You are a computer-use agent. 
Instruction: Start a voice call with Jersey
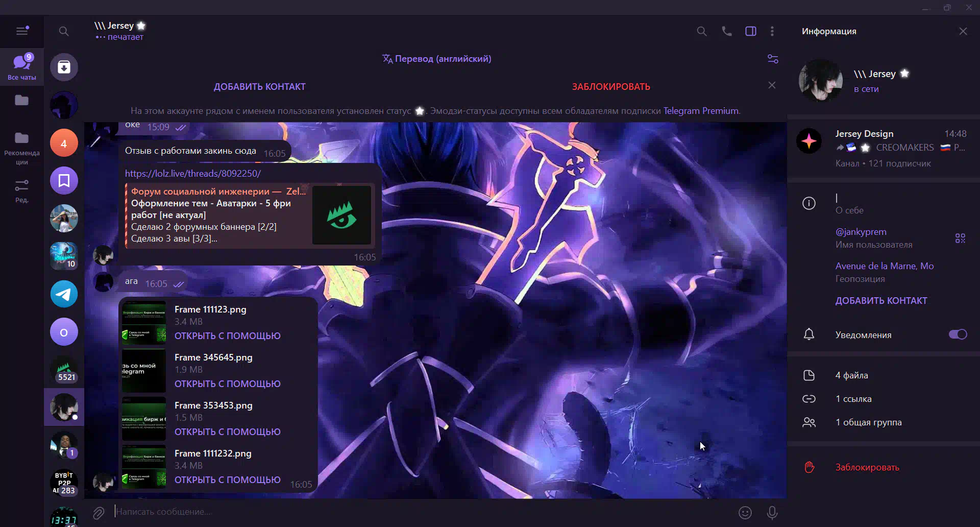[726, 32]
